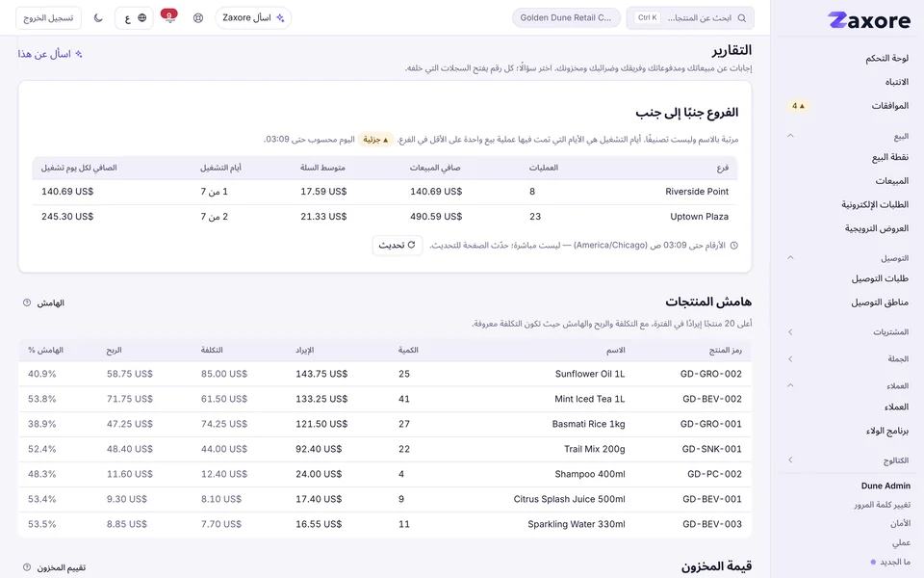Image resolution: width=924 pixels, height=578 pixels.
Task: Open the language globe selector
Action: point(135,17)
